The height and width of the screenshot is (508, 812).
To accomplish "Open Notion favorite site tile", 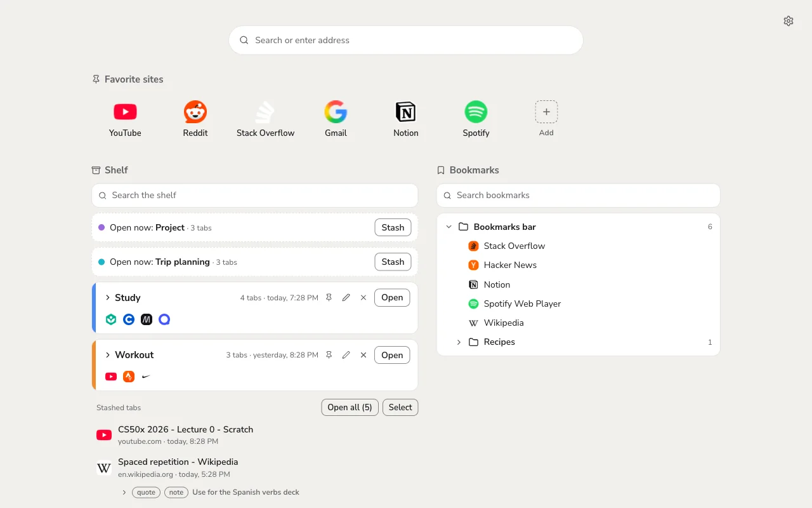I will click(x=406, y=119).
